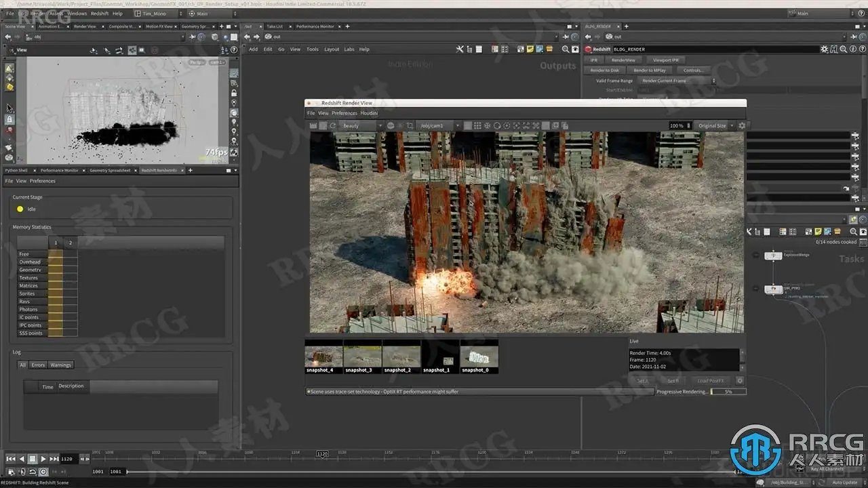Viewport: 868px width, 488px height.
Task: Expand the Original Size dropdown
Action: pyautogui.click(x=715, y=125)
